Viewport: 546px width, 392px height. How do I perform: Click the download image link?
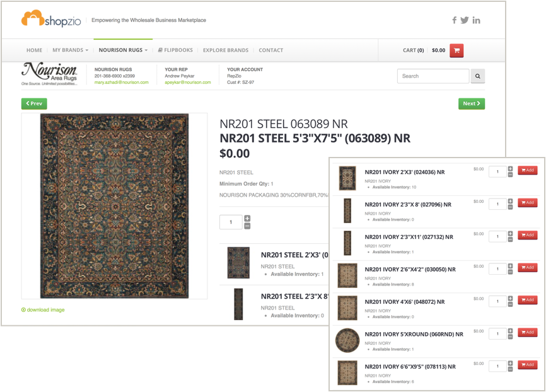click(x=43, y=310)
